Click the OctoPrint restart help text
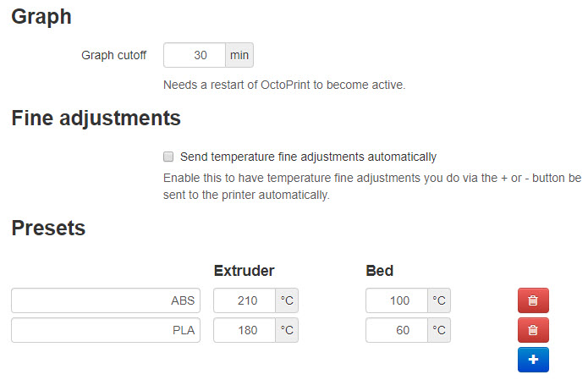The width and height of the screenshot is (588, 380). [284, 85]
